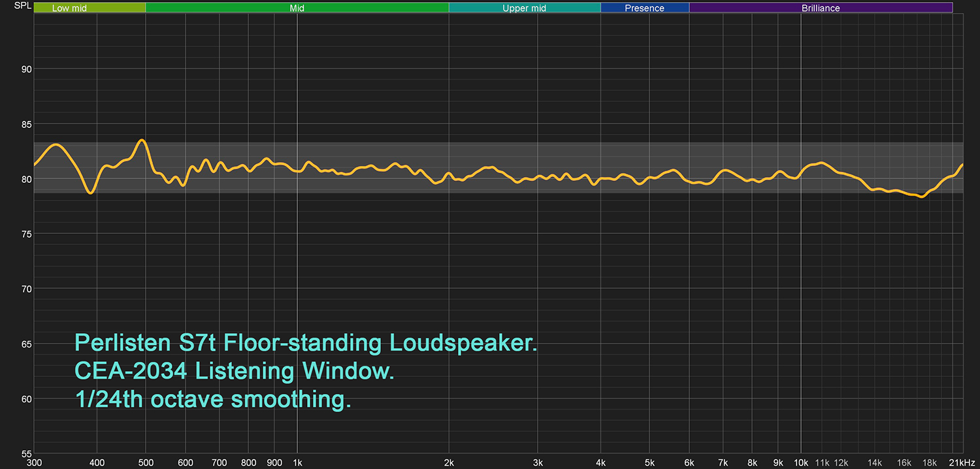Click the Low mid frequency band label
The height and width of the screenshot is (469, 980).
69,8
